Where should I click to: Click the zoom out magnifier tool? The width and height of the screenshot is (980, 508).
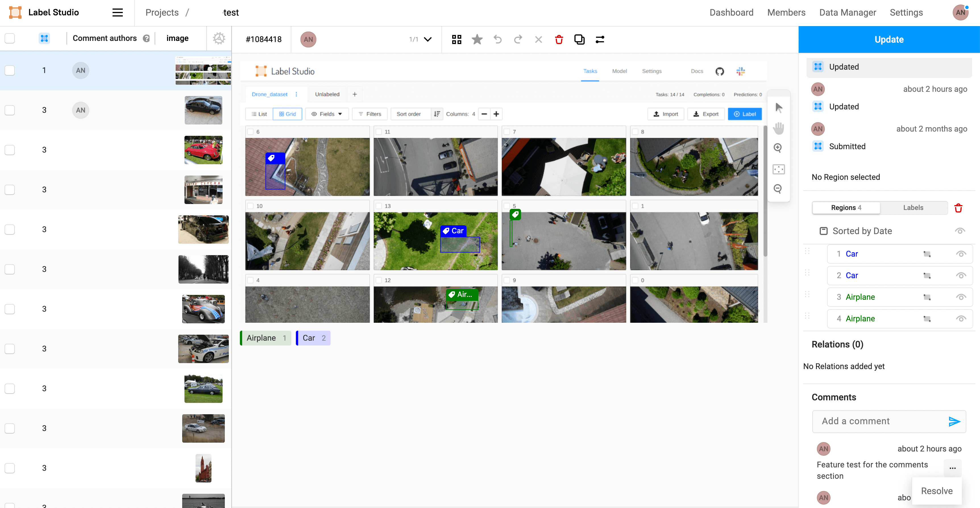coord(778,189)
